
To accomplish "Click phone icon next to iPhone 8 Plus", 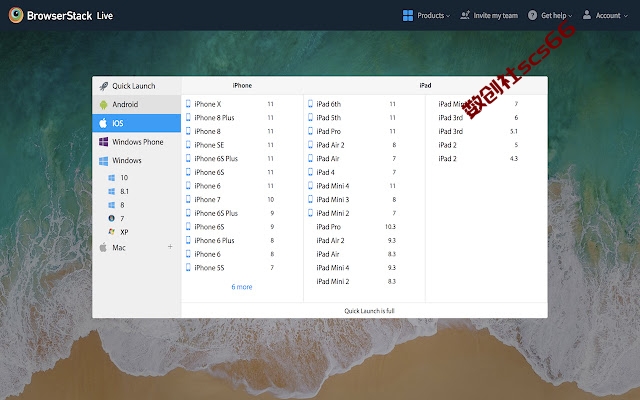I will pos(188,118).
